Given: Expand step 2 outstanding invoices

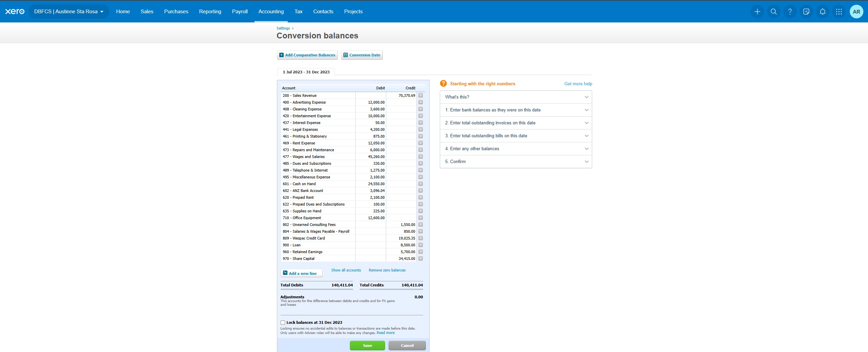Looking at the screenshot, I should [516, 123].
